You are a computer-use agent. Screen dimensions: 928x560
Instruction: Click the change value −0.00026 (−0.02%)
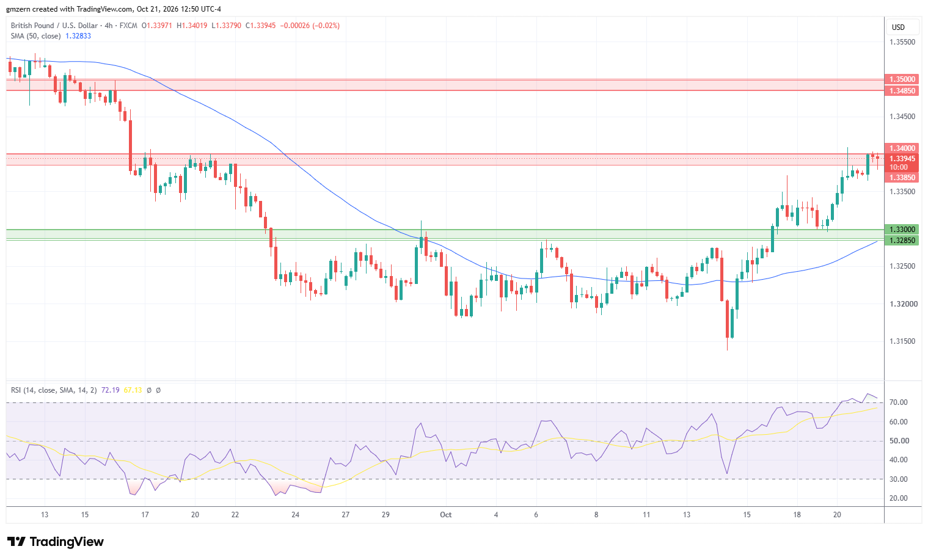tap(310, 26)
